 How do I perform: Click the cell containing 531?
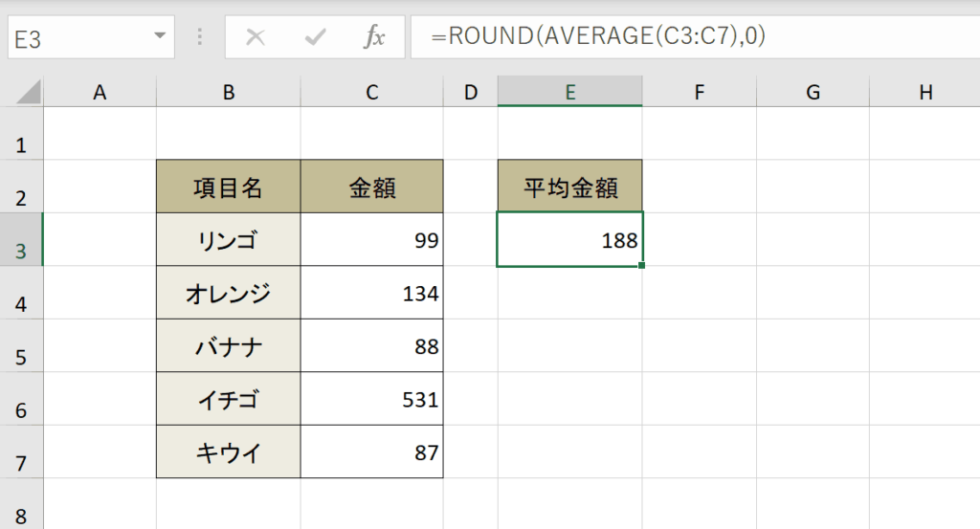pos(372,399)
